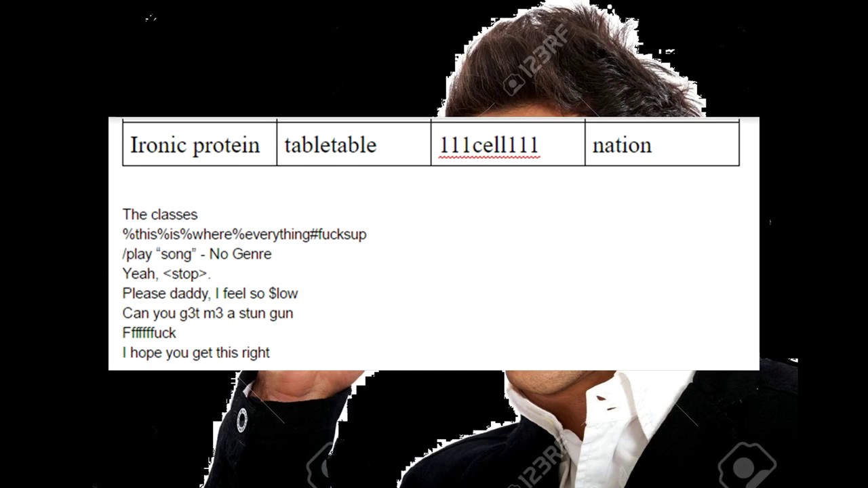Select the "nation" table cell
Image resolution: width=868 pixels, height=488 pixels.
[662, 144]
